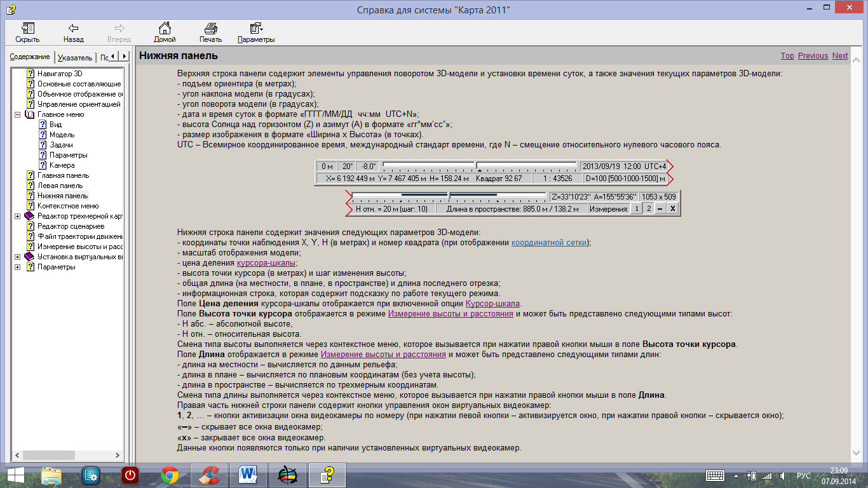Click the volume icon in system tray
This screenshot has height=488, width=868.
tap(784, 475)
